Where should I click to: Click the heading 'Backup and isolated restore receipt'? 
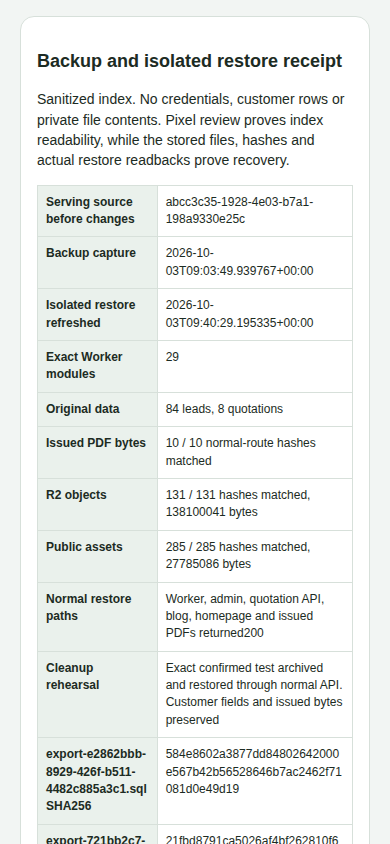(189, 61)
